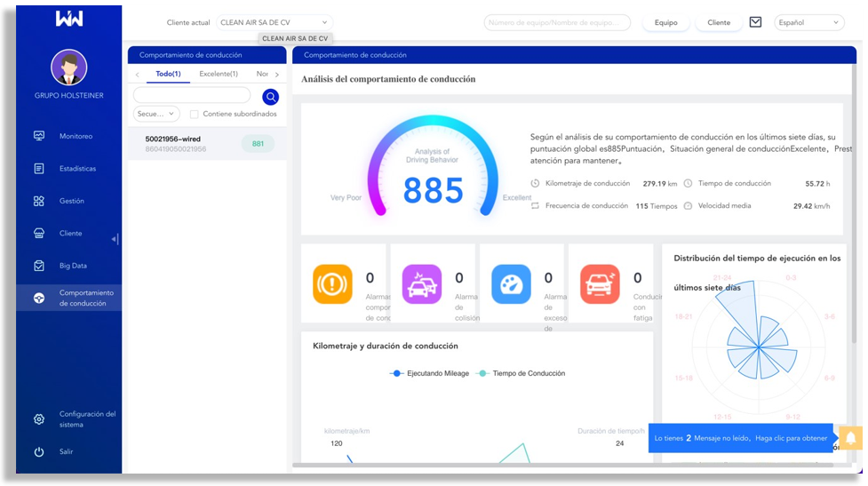868x486 pixels.
Task: Click the purple collision alarm icon
Action: click(421, 284)
